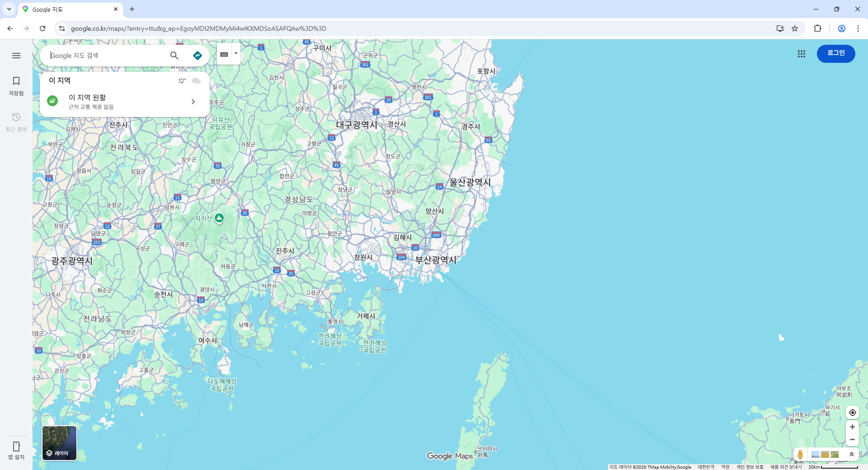The height and width of the screenshot is (470, 868).
Task: Expand the input tools dropdown arrow
Action: point(236,54)
